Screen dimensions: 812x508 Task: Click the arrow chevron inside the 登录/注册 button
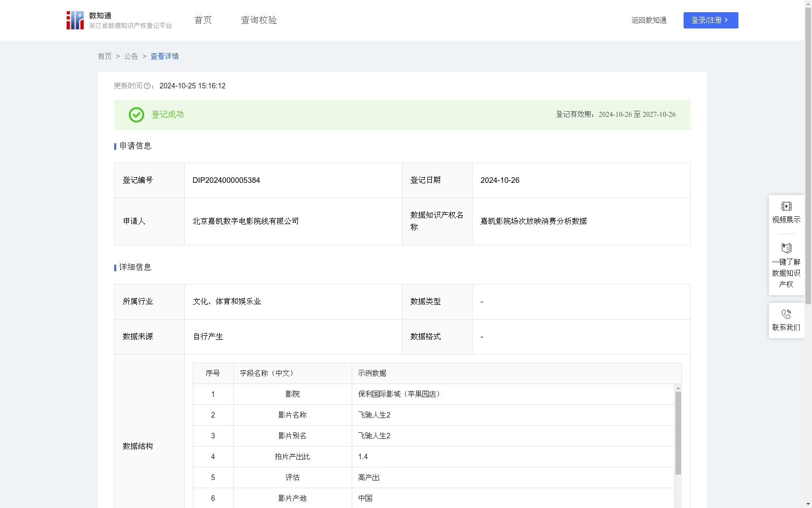tap(726, 20)
